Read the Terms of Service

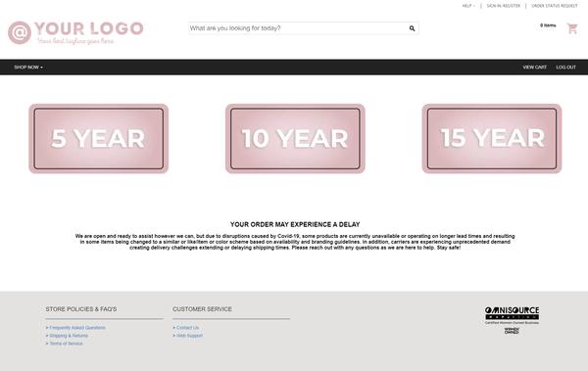coord(66,344)
